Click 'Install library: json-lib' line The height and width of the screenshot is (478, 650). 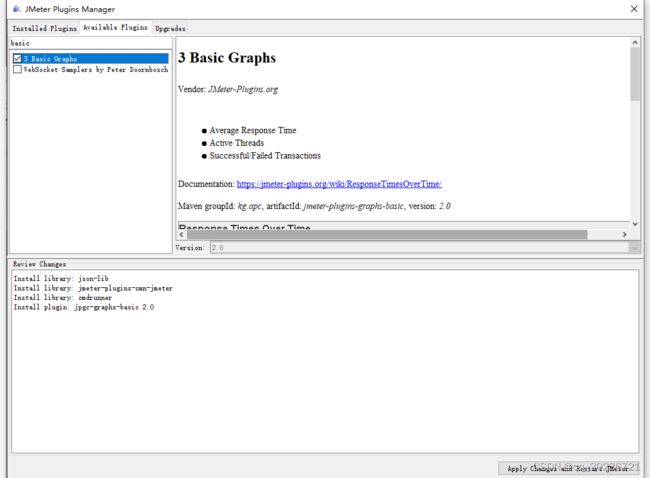point(61,279)
